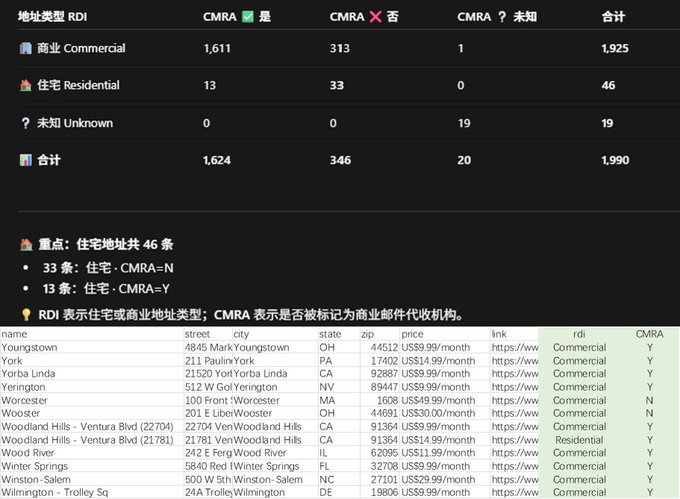Select the CMRA N cell in Wooster row
The width and height of the screenshot is (680, 499).
pos(649,414)
